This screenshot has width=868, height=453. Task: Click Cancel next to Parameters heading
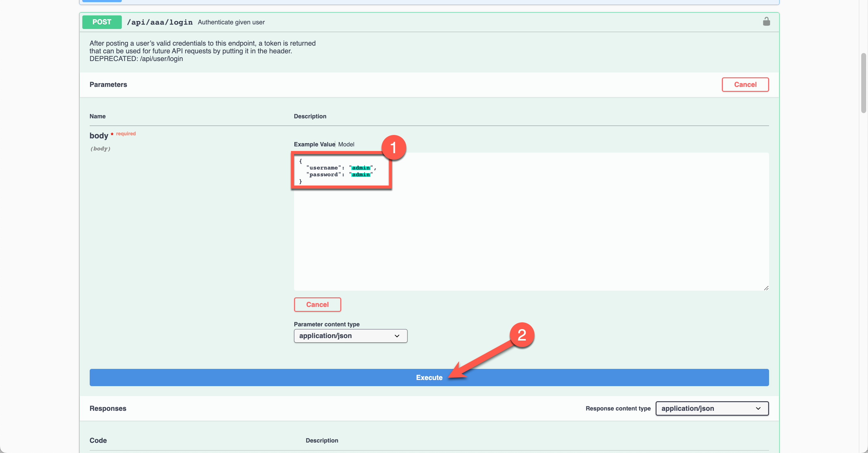(745, 84)
